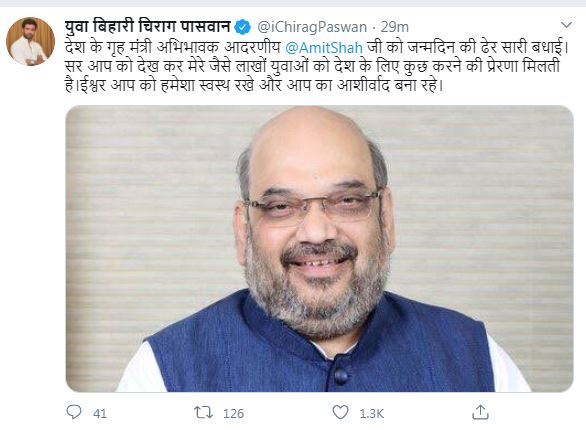
Task: Retweet this post using the retweet icon
Action: point(204,413)
